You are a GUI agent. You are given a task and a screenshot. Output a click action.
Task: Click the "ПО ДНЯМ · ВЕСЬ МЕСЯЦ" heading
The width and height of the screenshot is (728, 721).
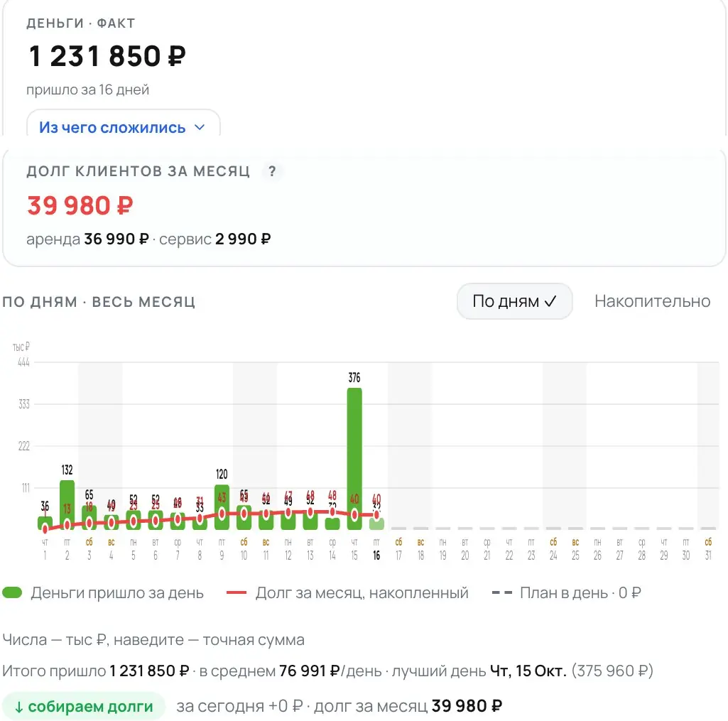tap(99, 302)
